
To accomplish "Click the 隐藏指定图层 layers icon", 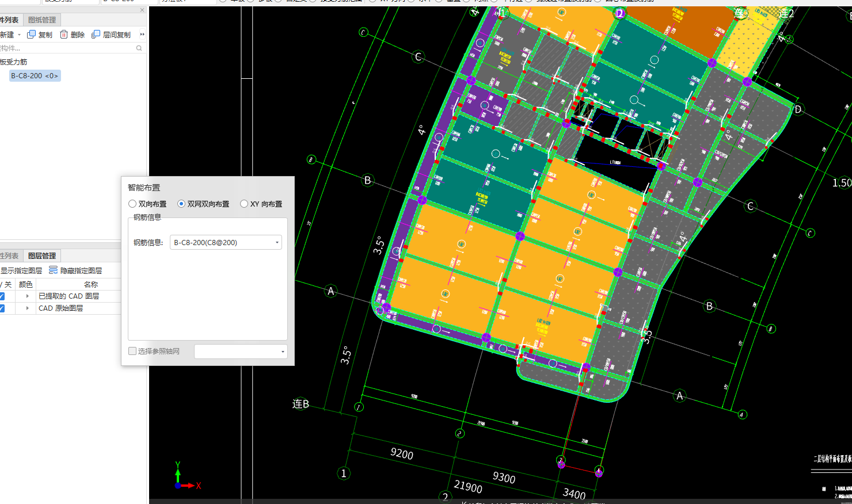I will coord(54,270).
